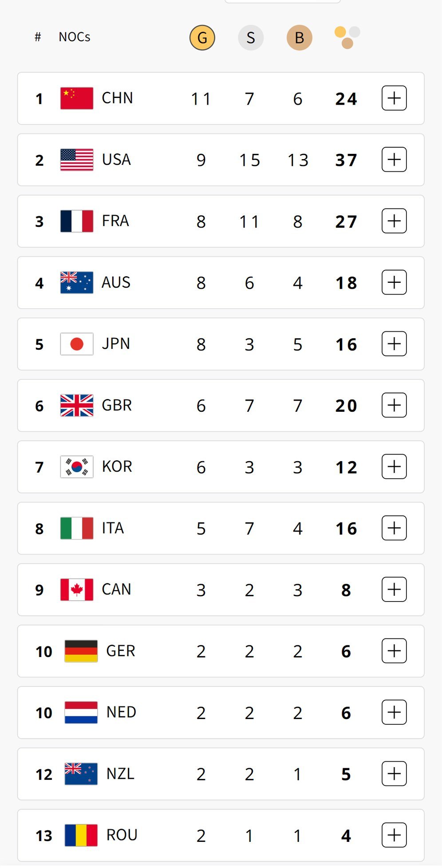Click the rank # column header
The width and height of the screenshot is (442, 868).
38,37
